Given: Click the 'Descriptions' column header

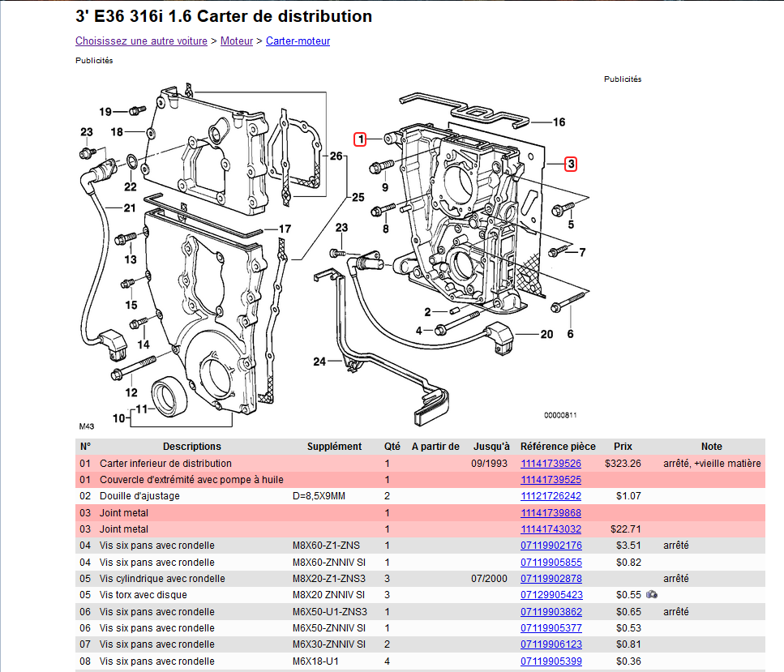Looking at the screenshot, I should (x=192, y=447).
